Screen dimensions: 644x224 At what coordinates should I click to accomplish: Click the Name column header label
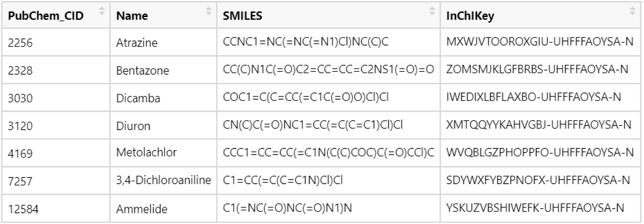[132, 16]
